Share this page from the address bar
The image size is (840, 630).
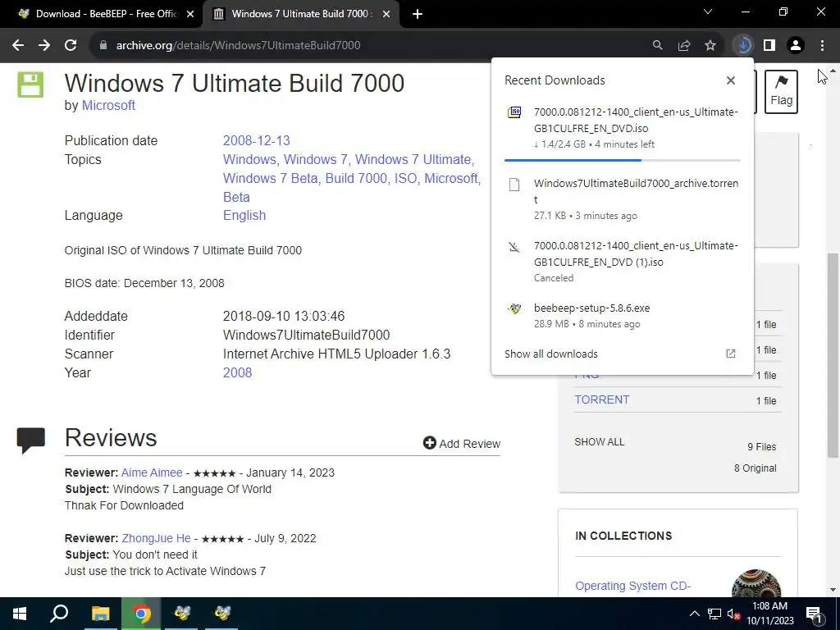[684, 46]
